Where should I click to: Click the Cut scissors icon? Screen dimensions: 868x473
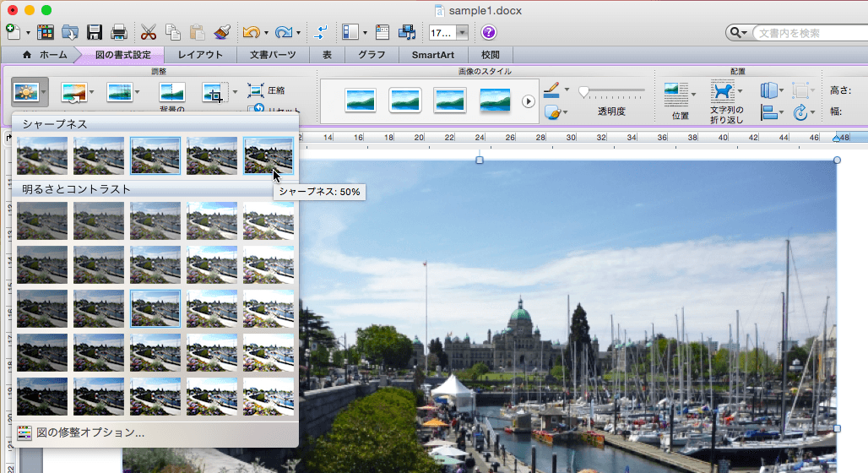(149, 33)
